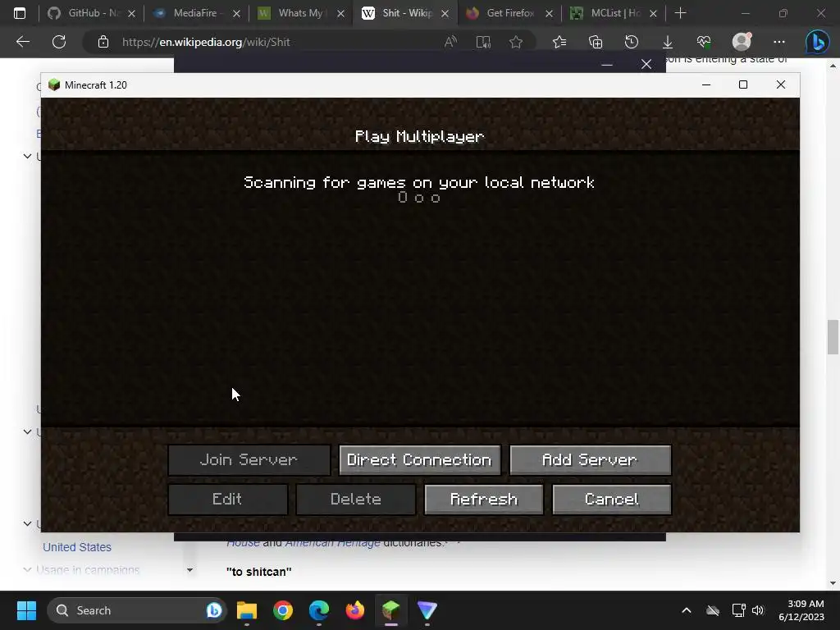
Task: Minimize the dark window behind Minecraft
Action: click(607, 65)
